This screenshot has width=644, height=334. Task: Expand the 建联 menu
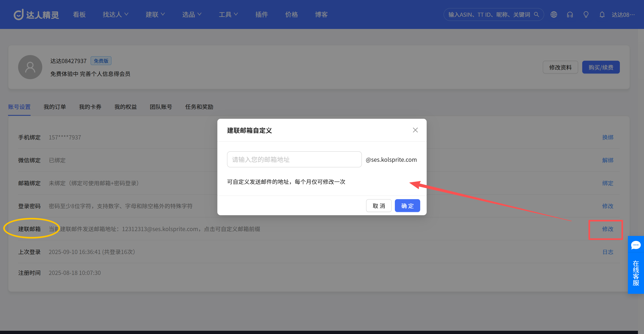pos(155,14)
